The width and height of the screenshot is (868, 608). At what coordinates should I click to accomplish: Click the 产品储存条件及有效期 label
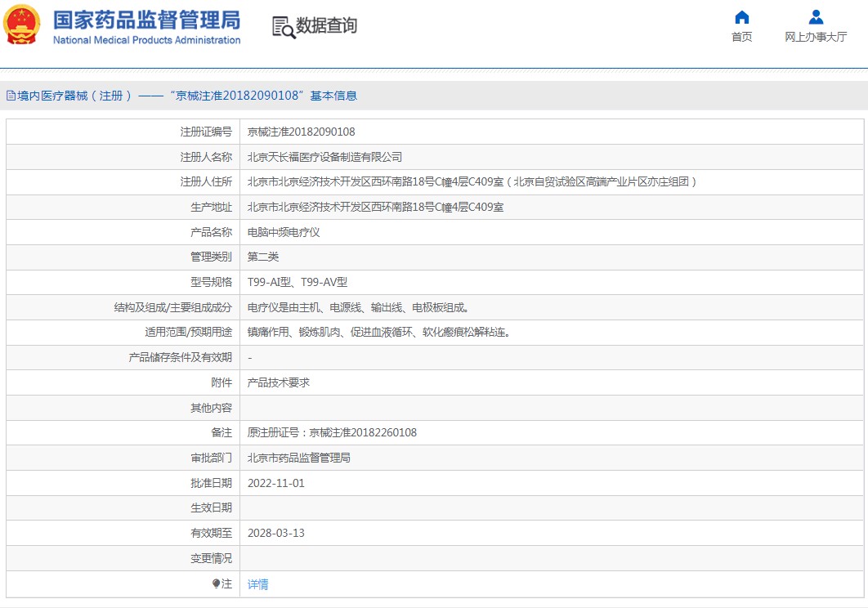181,358
